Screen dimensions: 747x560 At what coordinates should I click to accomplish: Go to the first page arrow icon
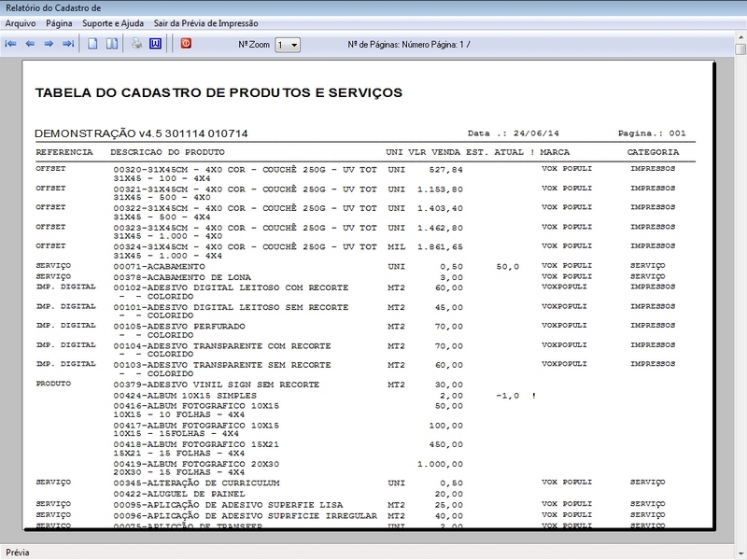click(10, 44)
